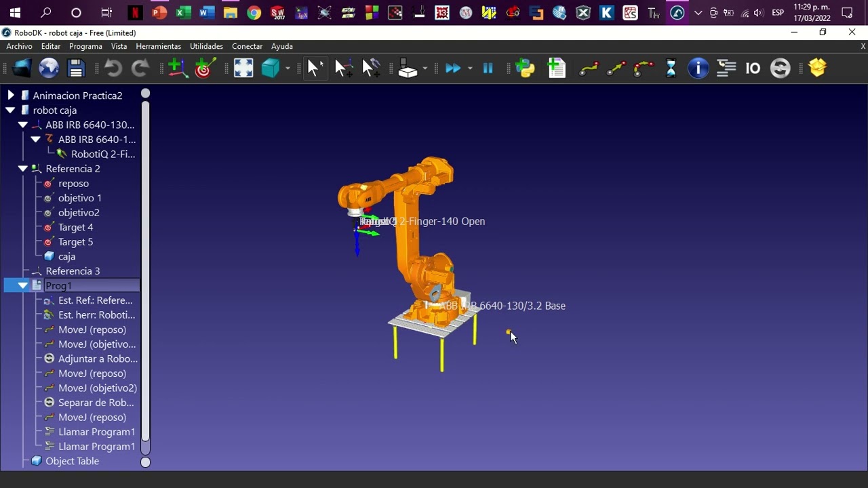Click the collision check toolbar icon

pos(408,68)
